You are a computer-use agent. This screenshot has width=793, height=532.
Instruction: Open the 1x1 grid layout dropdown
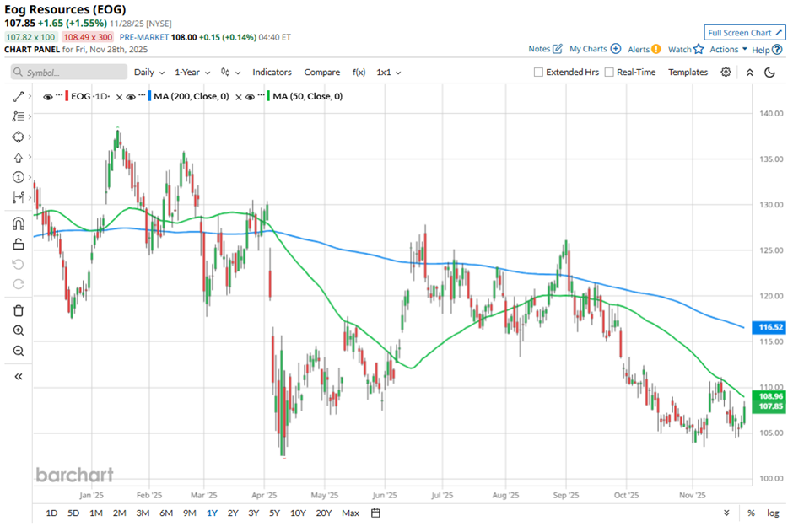click(x=388, y=73)
